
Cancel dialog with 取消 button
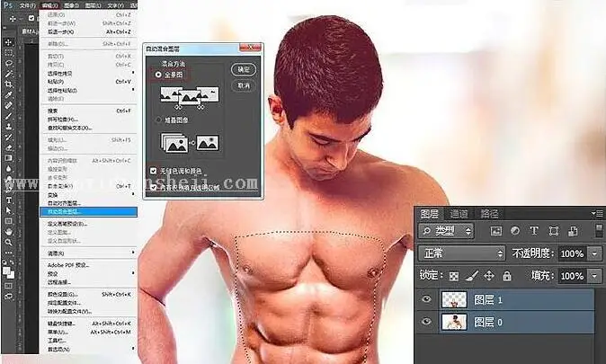pyautogui.click(x=244, y=85)
